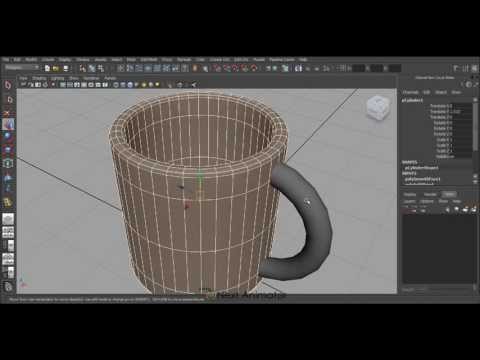This screenshot has height=360, width=480.
Task: Click New Scene icon on status line
Action: [47, 68]
